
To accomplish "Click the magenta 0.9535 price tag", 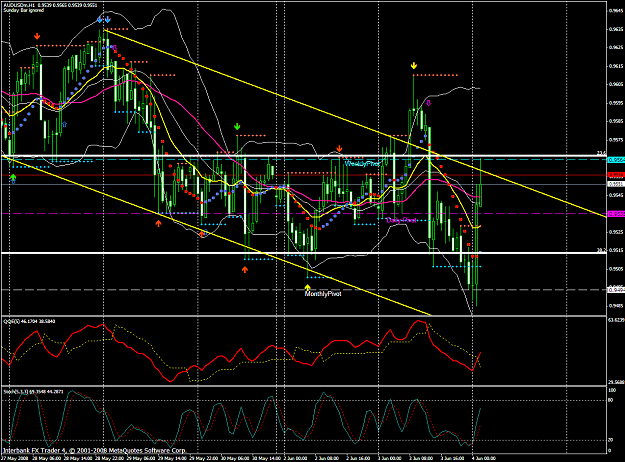I will (616, 214).
